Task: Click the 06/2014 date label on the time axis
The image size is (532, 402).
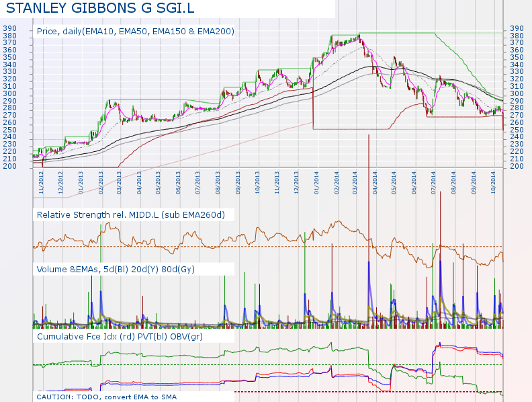Action: pyautogui.click(x=414, y=183)
